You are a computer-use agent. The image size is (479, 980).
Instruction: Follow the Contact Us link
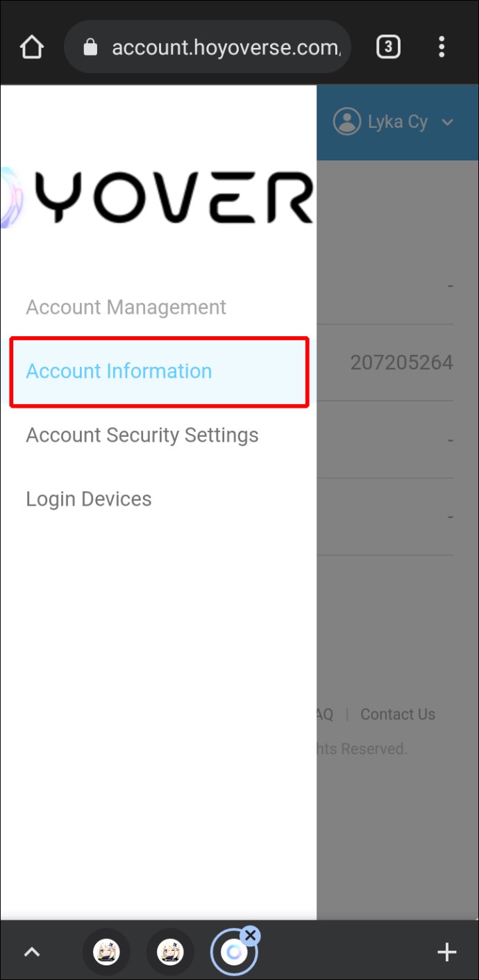[x=398, y=714]
